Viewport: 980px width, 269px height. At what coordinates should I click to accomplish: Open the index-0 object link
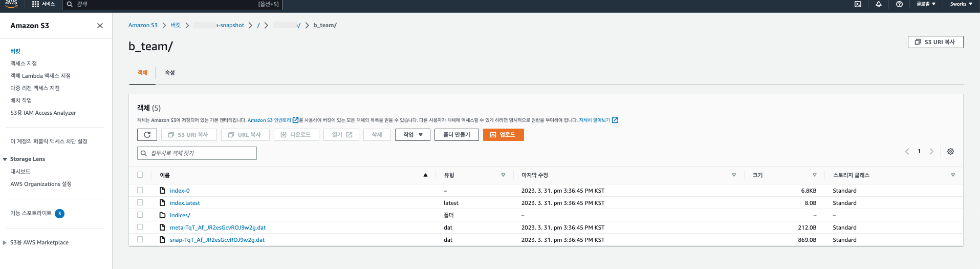[180, 191]
